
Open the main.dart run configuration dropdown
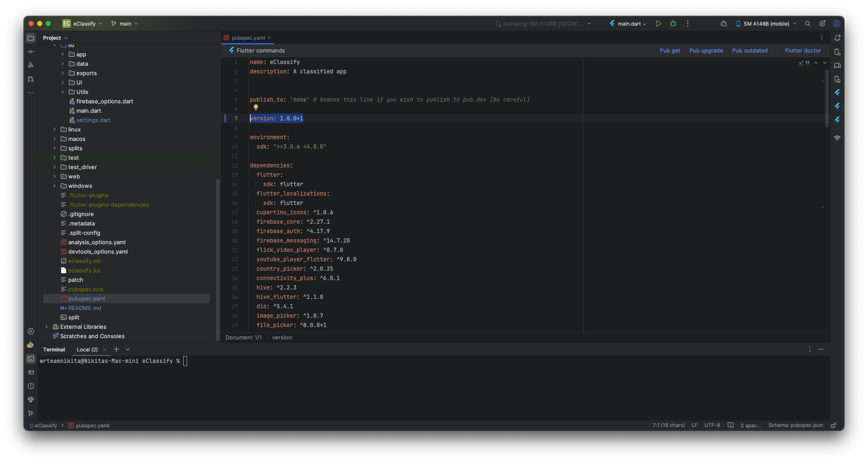(629, 23)
